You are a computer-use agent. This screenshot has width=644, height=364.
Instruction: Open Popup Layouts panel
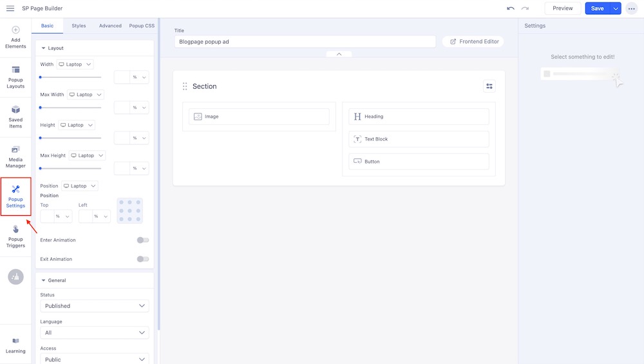pos(15,77)
